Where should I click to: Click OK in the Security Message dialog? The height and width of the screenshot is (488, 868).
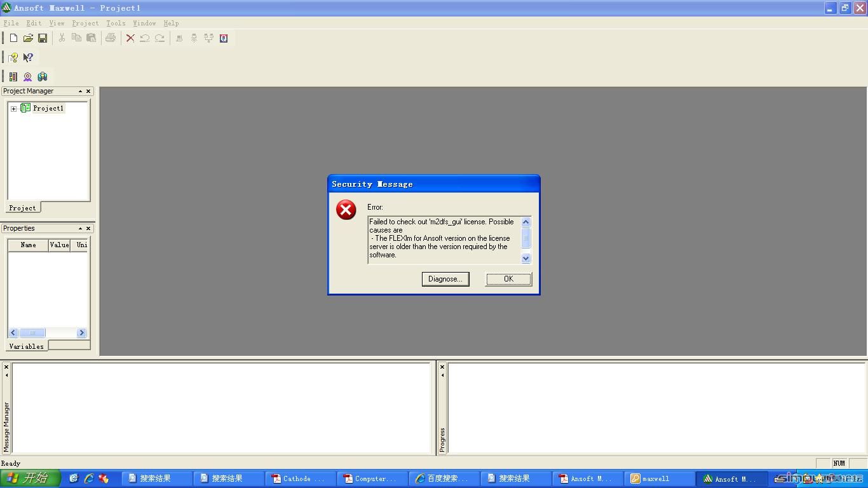tap(508, 279)
